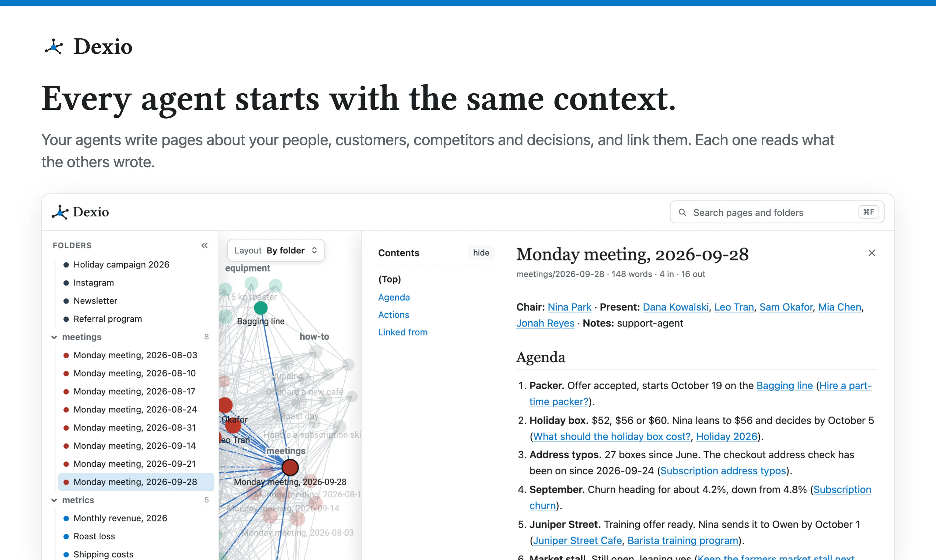Open Holiday campaign 2026 page
The width and height of the screenshot is (936, 560).
[x=136, y=265]
